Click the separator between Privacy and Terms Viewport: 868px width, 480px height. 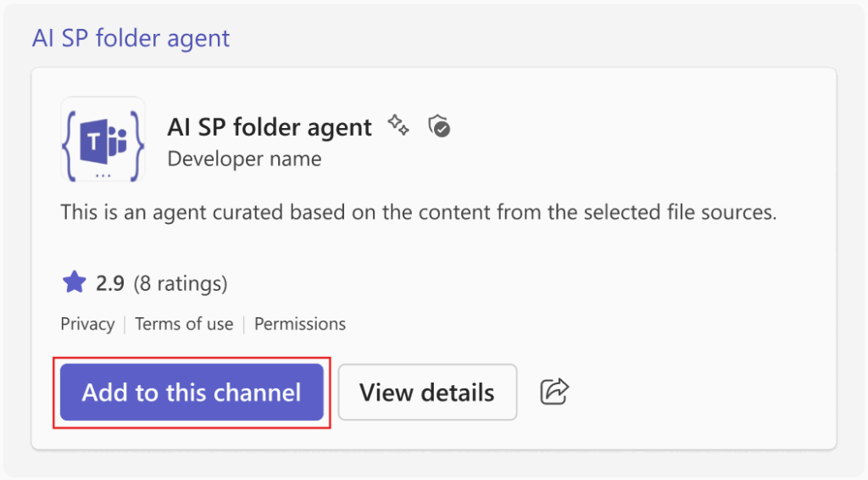pyautogui.click(x=125, y=324)
